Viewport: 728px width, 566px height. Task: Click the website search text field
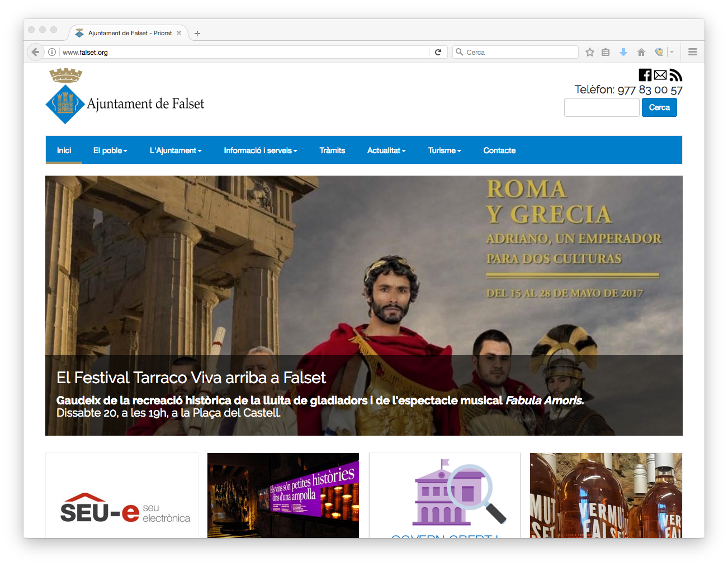coord(602,107)
